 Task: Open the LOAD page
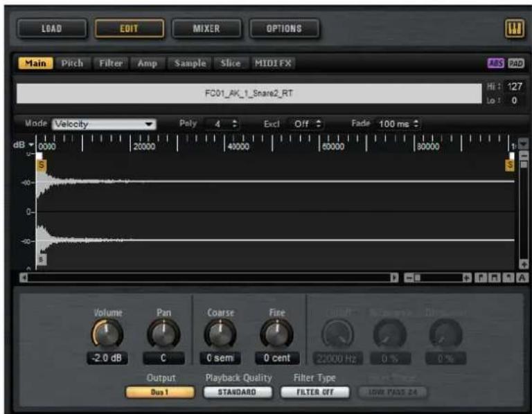[x=52, y=28]
